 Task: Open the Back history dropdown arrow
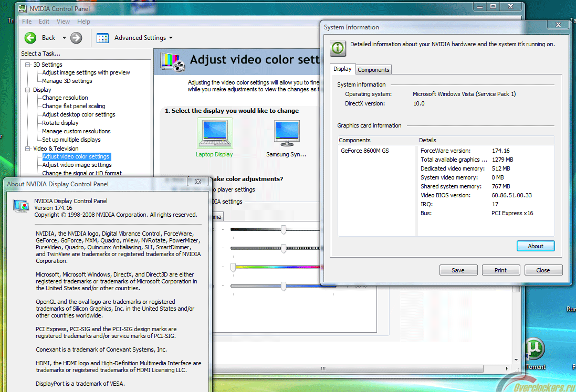[64, 38]
